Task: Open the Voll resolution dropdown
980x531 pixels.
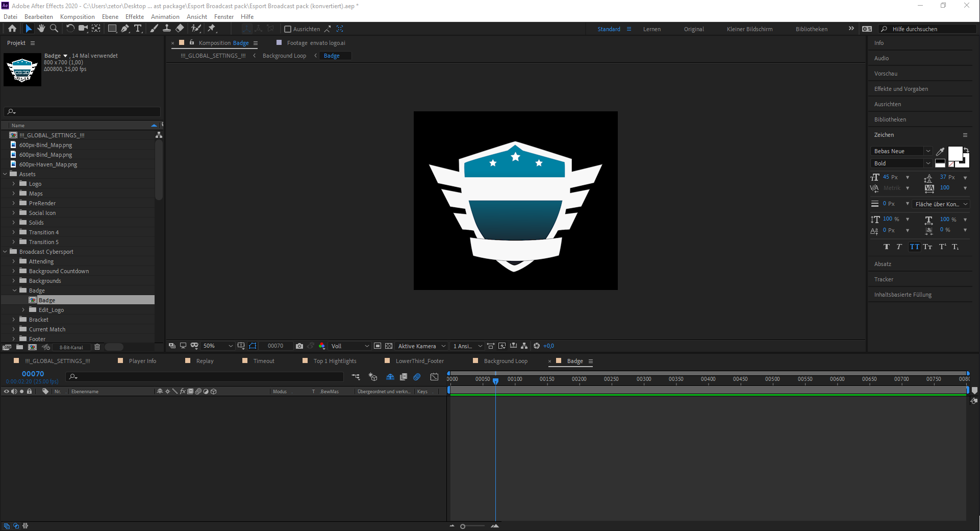Action: [350, 346]
